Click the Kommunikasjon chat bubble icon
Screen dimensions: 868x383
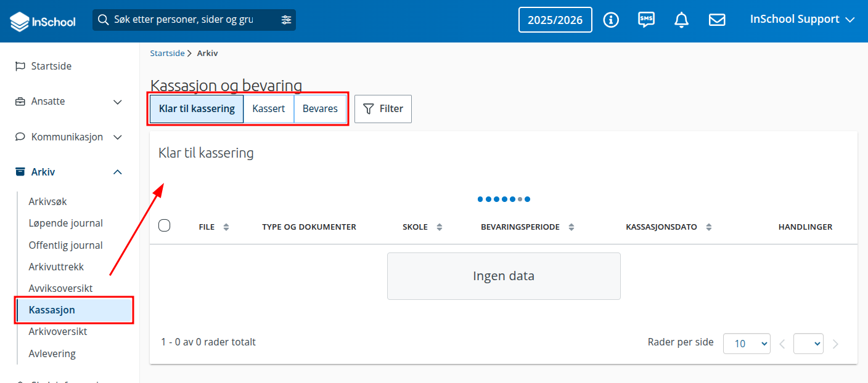point(20,137)
